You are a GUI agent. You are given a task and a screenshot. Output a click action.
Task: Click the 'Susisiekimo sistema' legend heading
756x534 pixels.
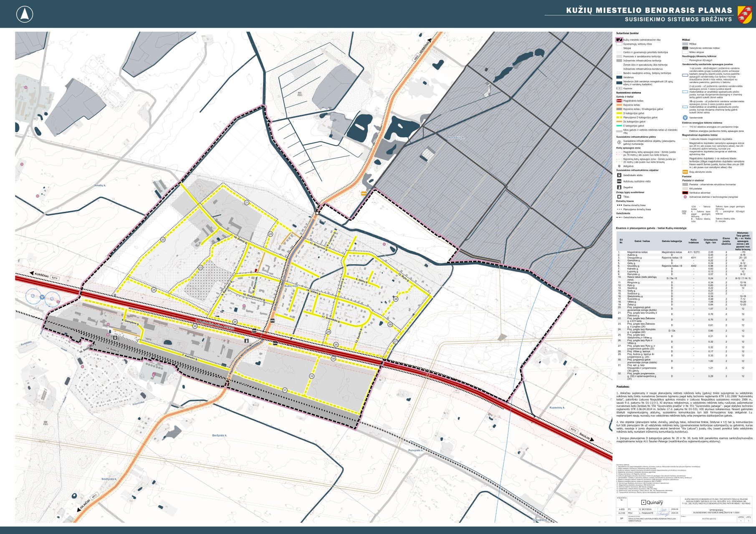(628, 93)
